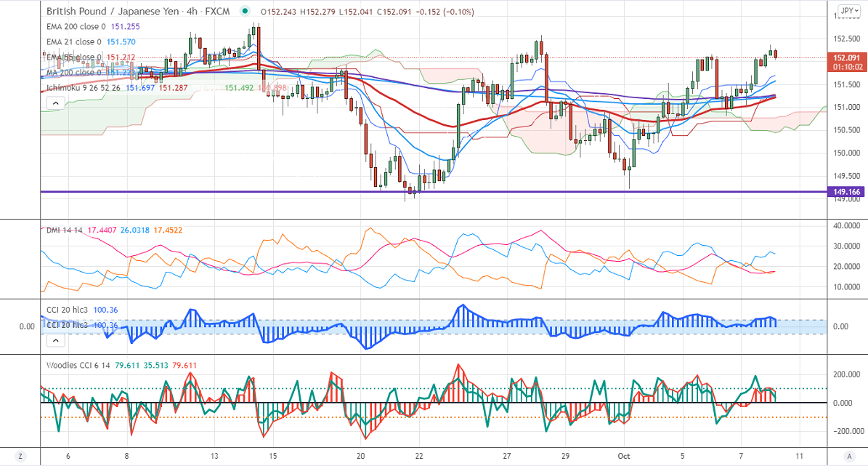Click the 152.500 level on price scale
Screen dimensions: 868x466
(845, 39)
